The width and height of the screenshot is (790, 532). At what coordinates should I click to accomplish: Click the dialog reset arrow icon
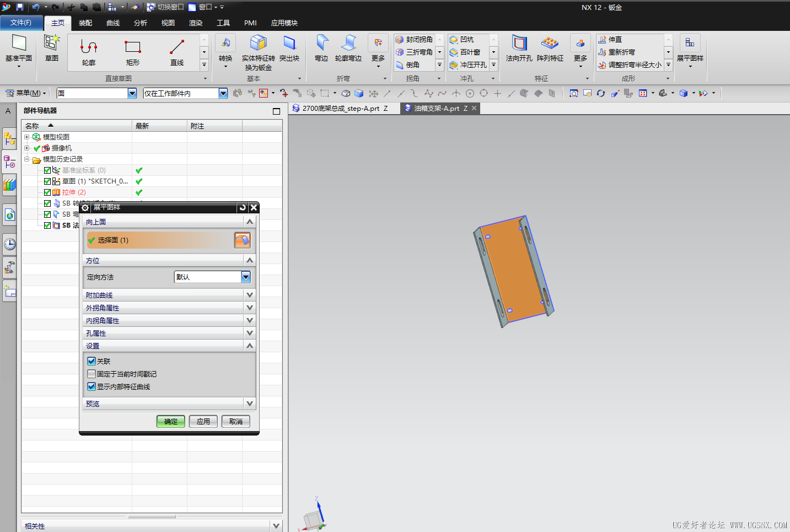[242, 207]
